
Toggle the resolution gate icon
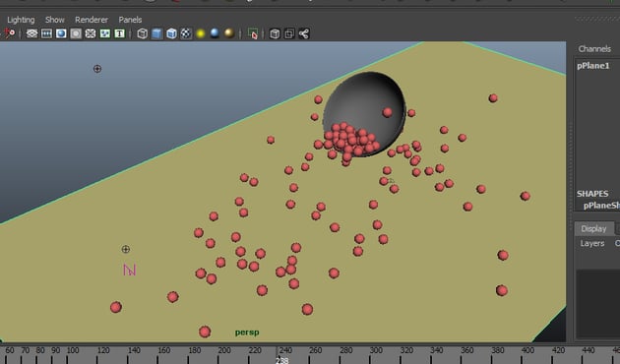[x=61, y=33]
